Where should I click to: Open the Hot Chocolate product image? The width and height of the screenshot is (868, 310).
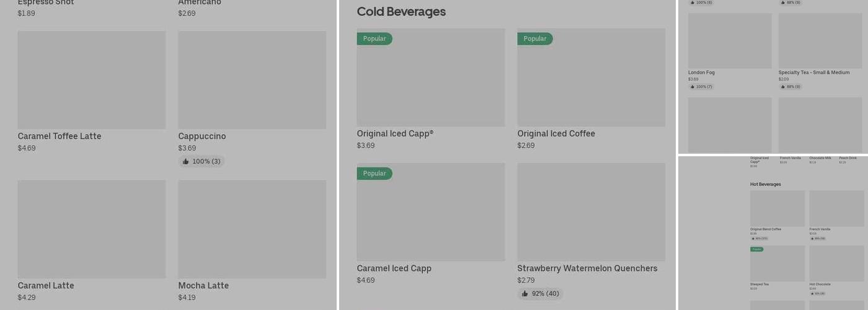click(836, 263)
